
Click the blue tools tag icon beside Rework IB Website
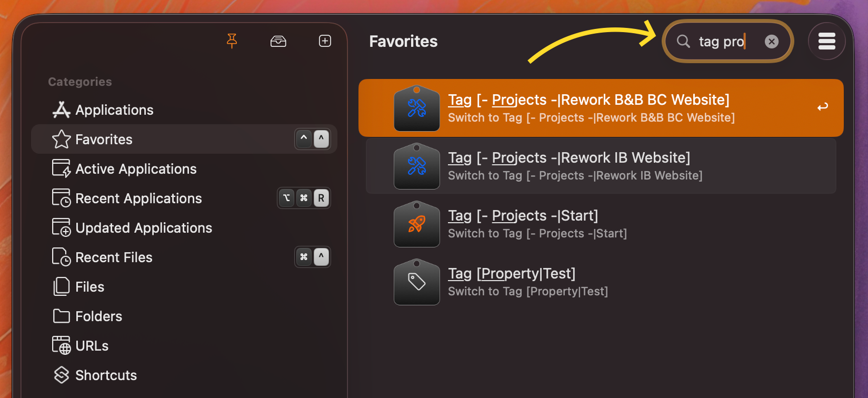pyautogui.click(x=416, y=166)
